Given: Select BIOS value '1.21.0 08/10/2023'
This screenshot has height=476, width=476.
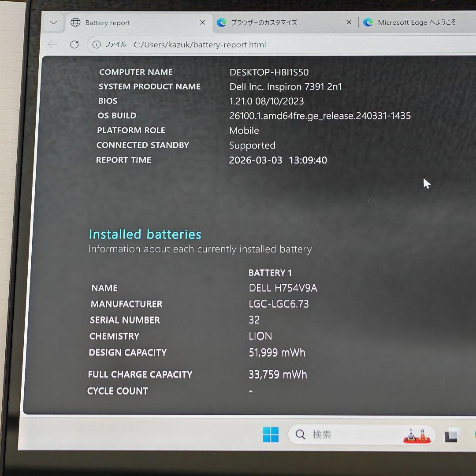Looking at the screenshot, I should [x=267, y=101].
